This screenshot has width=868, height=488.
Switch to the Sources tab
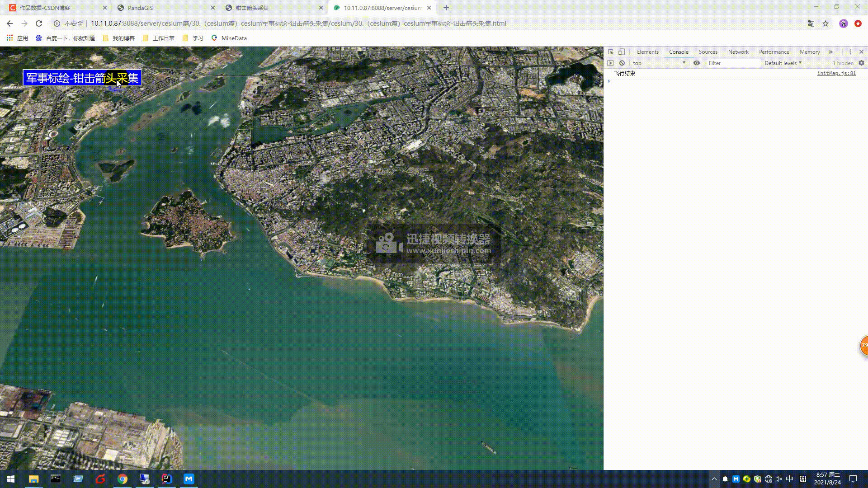tap(708, 52)
